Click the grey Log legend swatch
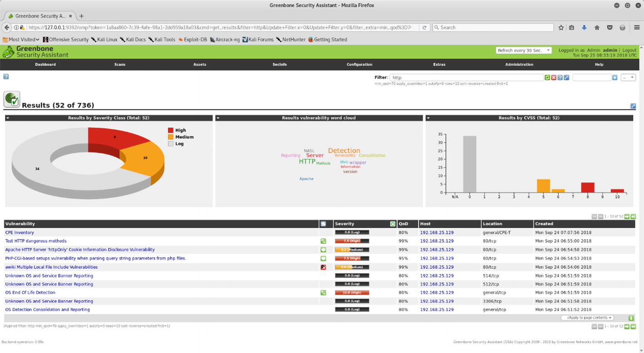Screen dimensions: 644x353 click(x=171, y=144)
